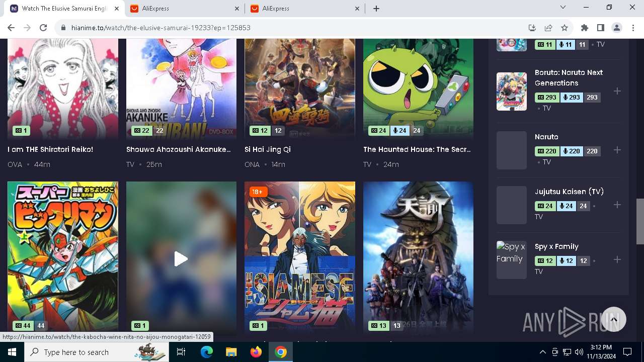Open Spy x Family title link
This screenshot has width=644, height=362.
click(556, 246)
